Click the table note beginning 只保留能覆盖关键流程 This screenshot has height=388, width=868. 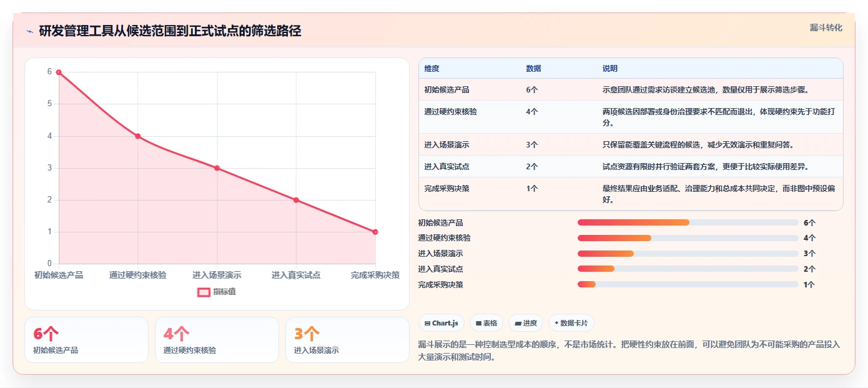(698, 145)
